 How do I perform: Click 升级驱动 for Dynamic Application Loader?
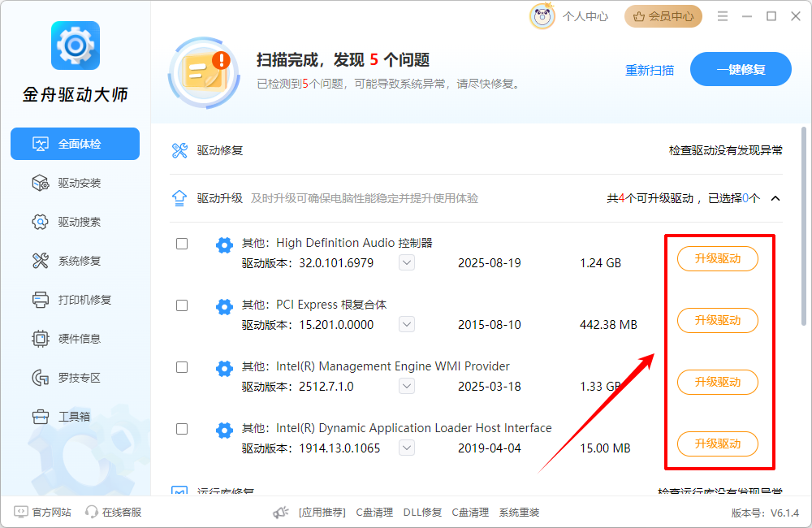(x=718, y=444)
